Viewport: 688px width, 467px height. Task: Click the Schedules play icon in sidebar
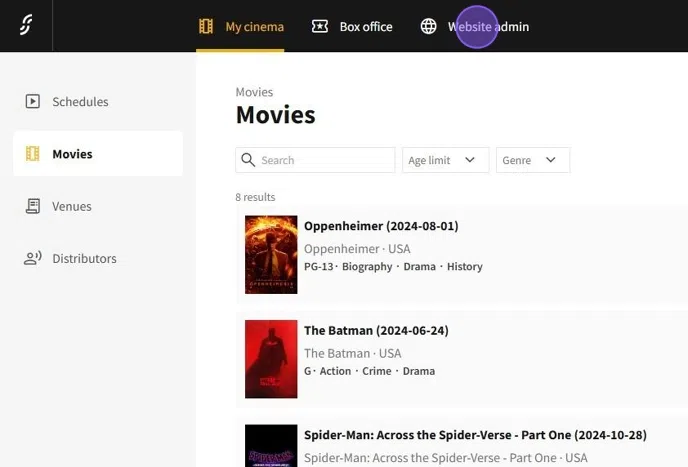(x=33, y=101)
